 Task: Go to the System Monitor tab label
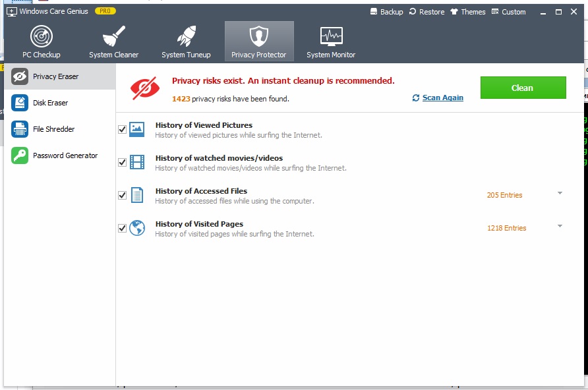pos(331,55)
